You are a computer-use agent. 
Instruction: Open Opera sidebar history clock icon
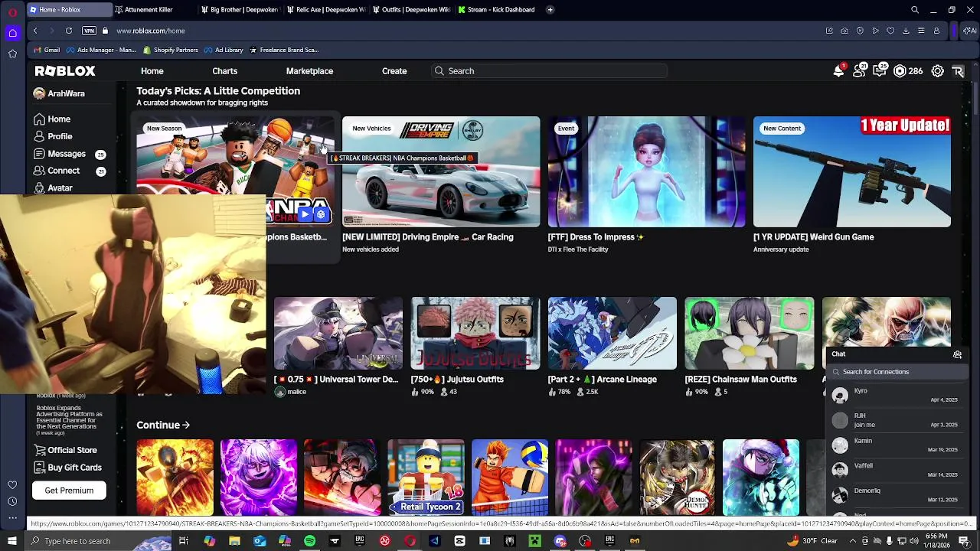tap(12, 501)
